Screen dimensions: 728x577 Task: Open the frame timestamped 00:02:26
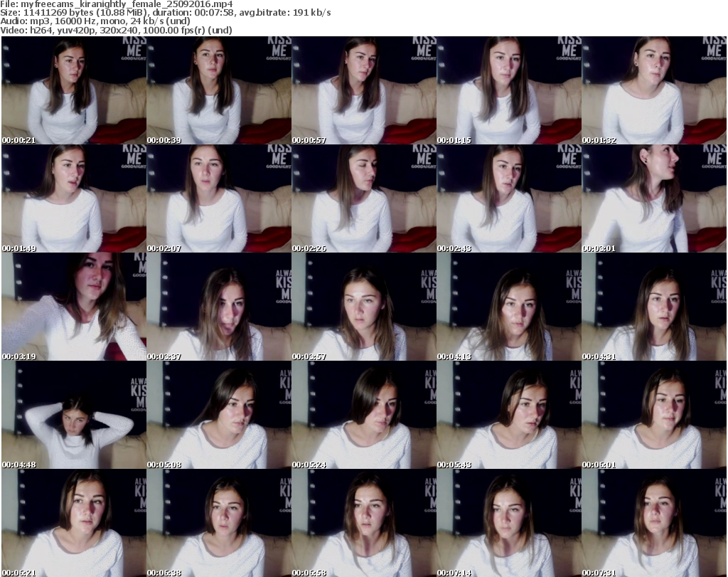(364, 198)
